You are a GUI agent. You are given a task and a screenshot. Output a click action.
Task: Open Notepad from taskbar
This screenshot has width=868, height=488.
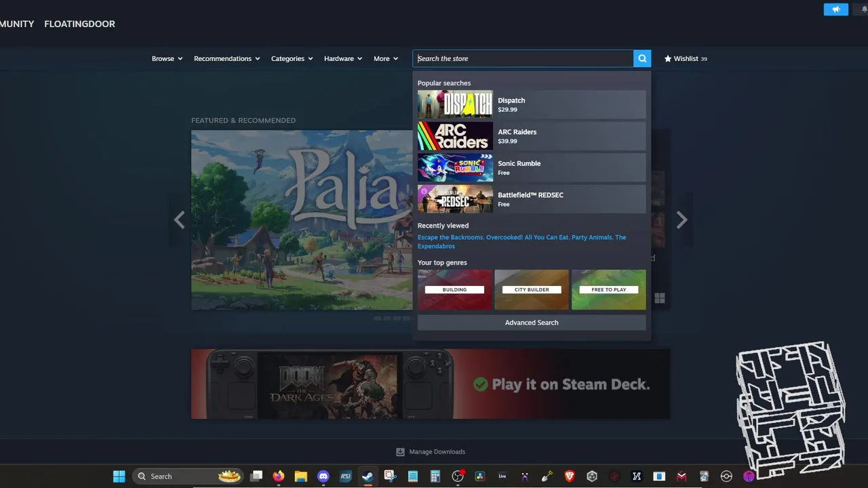tap(412, 476)
